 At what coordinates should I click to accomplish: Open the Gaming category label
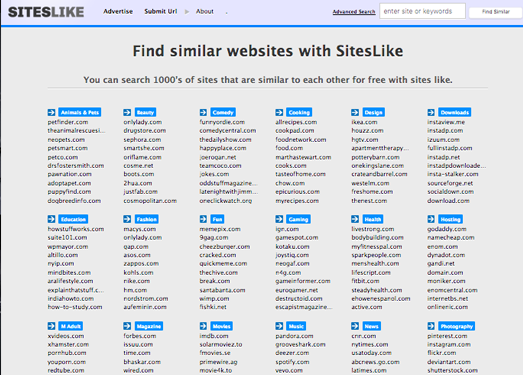299,219
